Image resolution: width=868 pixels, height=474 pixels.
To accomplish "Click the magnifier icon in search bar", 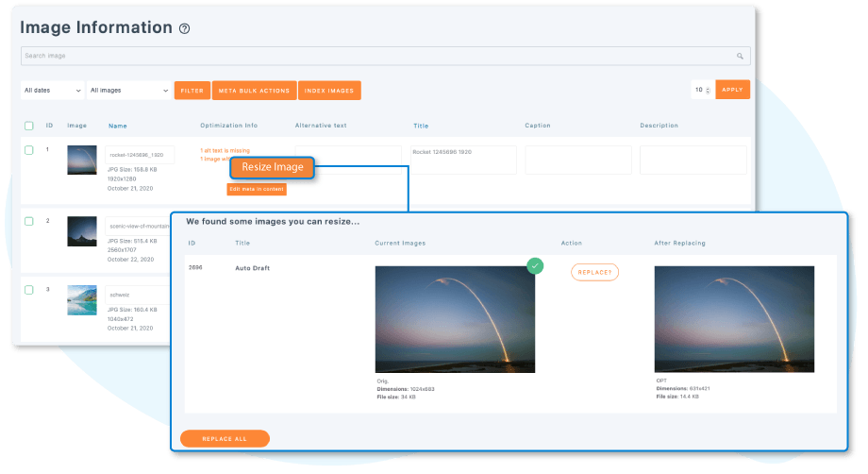I will click(741, 56).
